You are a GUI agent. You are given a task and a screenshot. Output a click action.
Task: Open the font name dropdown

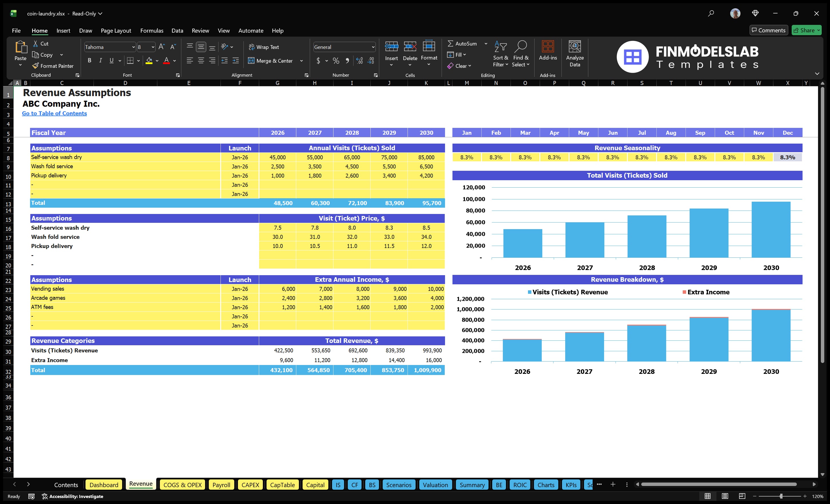[x=134, y=47]
